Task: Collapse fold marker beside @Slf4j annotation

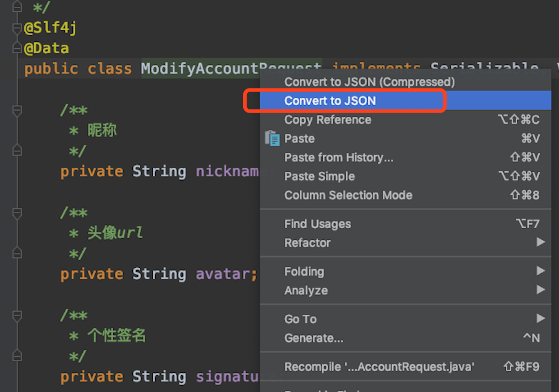Action: [17, 28]
